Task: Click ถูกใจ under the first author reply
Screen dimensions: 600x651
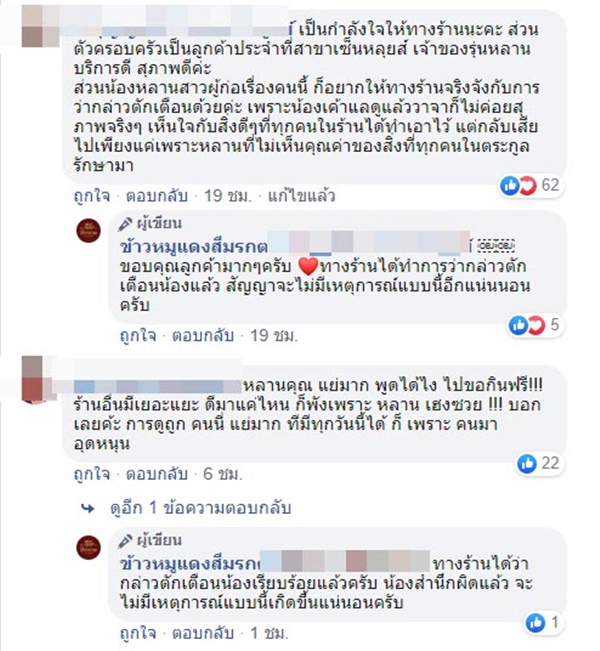Action: coord(138,335)
